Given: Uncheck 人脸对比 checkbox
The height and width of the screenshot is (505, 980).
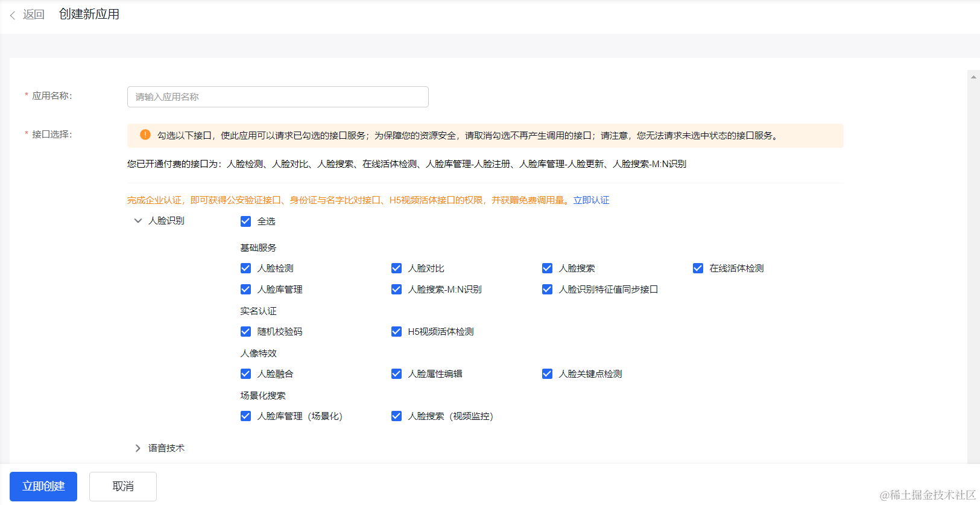Looking at the screenshot, I should pyautogui.click(x=396, y=268).
